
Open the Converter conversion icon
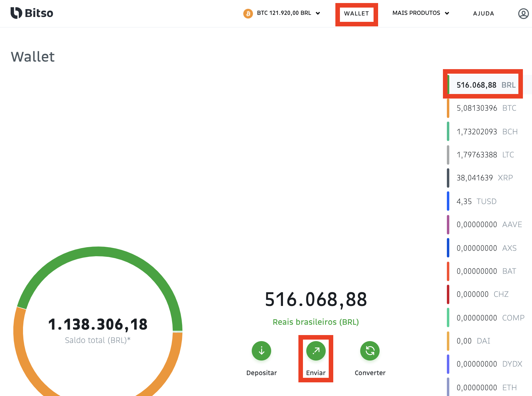click(370, 351)
